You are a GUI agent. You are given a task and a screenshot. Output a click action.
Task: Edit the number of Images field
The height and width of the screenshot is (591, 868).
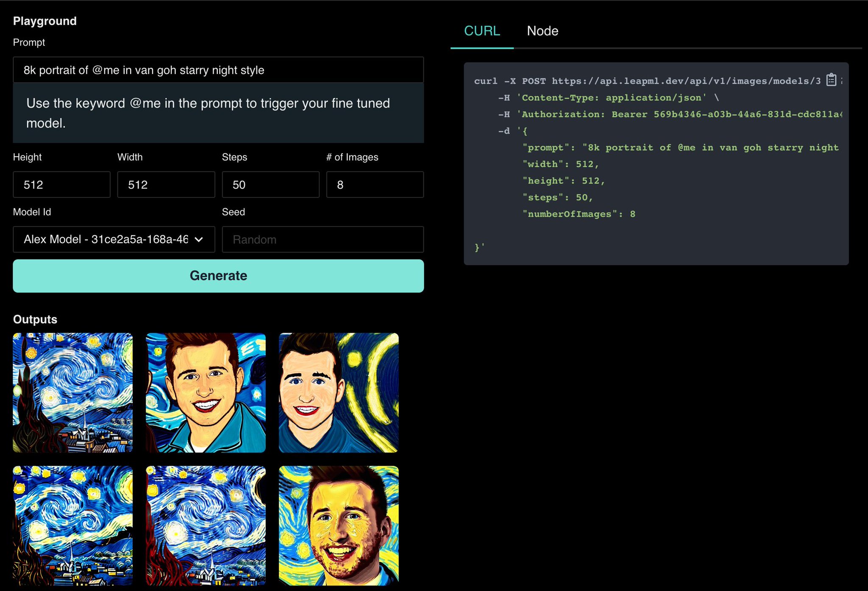[375, 185]
